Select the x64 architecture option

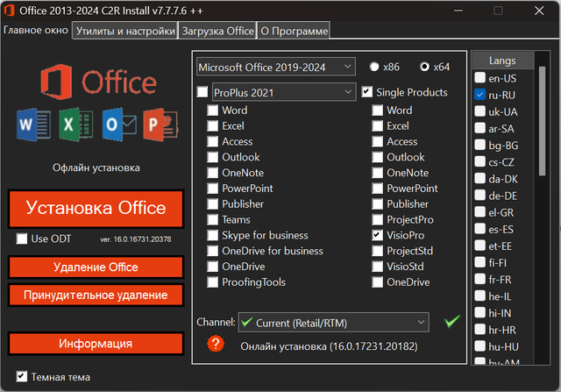point(424,67)
